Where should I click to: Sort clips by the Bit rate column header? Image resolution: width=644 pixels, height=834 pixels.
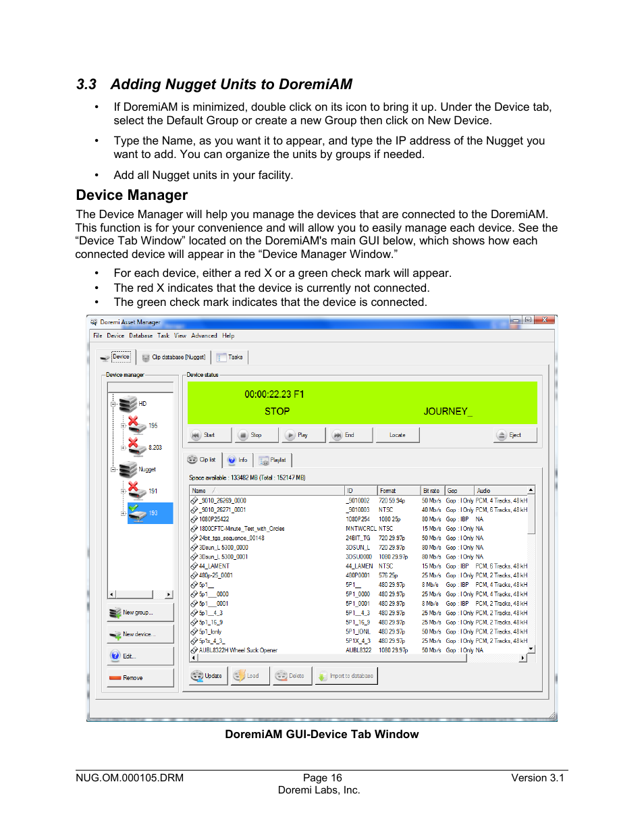click(432, 491)
